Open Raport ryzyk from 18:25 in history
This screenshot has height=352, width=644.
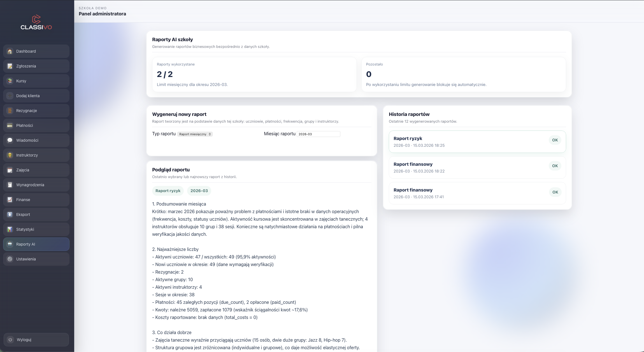477,142
